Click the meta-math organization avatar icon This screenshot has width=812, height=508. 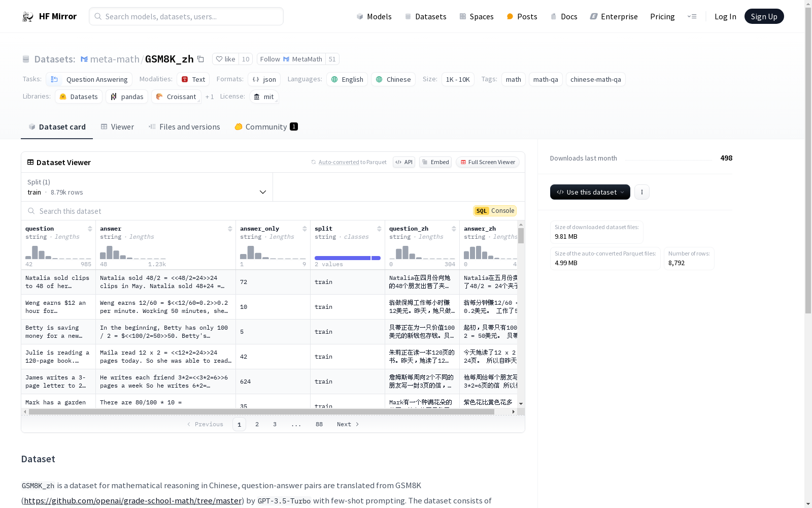tap(84, 59)
